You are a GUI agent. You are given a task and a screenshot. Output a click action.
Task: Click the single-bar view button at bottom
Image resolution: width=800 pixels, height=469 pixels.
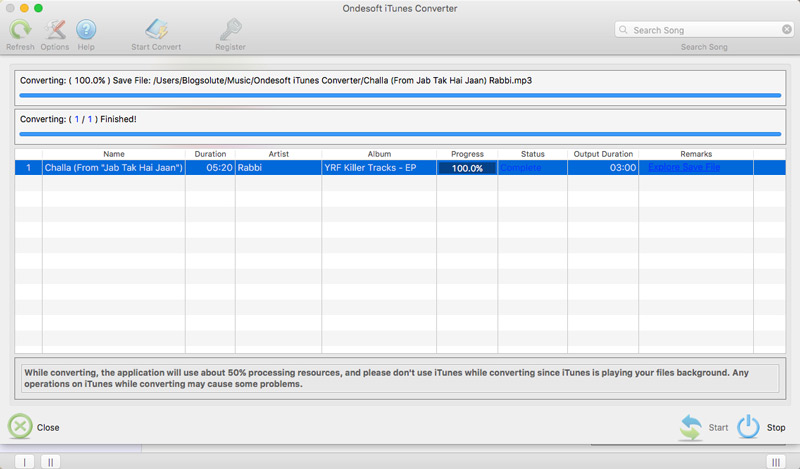[24, 462]
